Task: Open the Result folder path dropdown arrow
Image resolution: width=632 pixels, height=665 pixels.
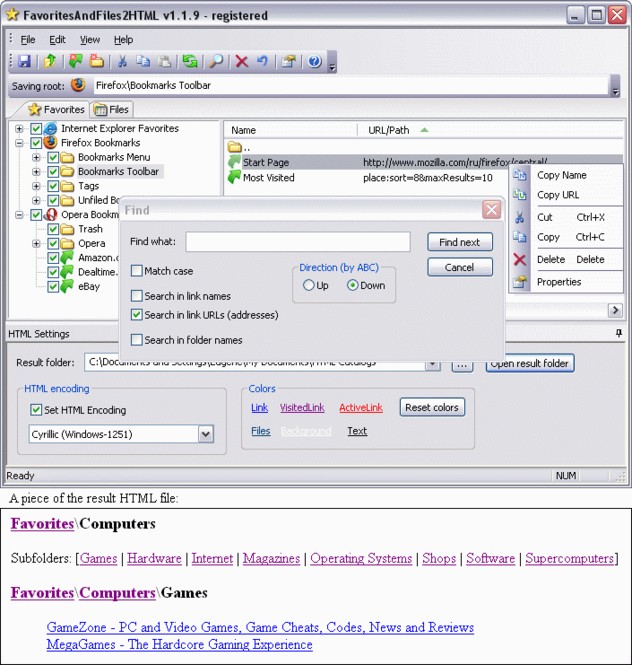Action: pyautogui.click(x=432, y=365)
